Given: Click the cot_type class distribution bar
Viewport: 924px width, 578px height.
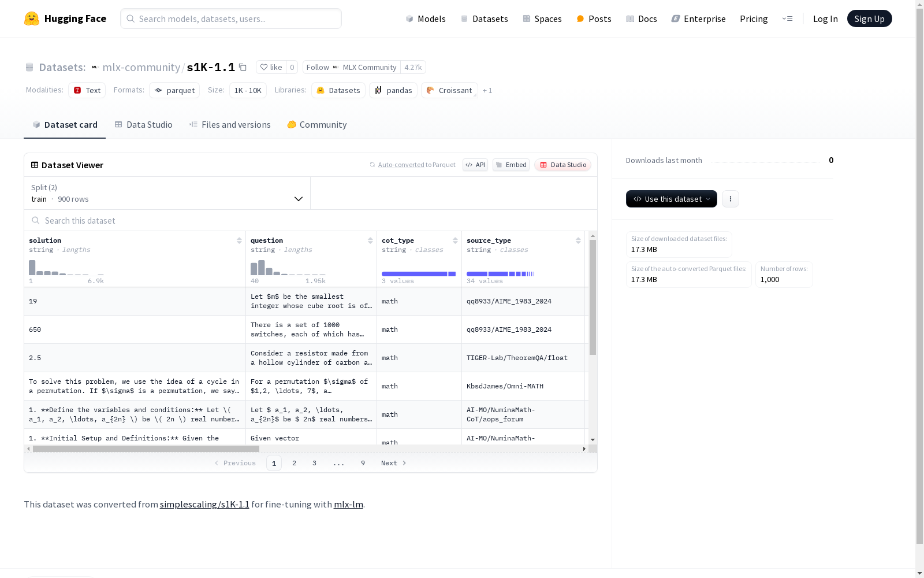Looking at the screenshot, I should (419, 274).
